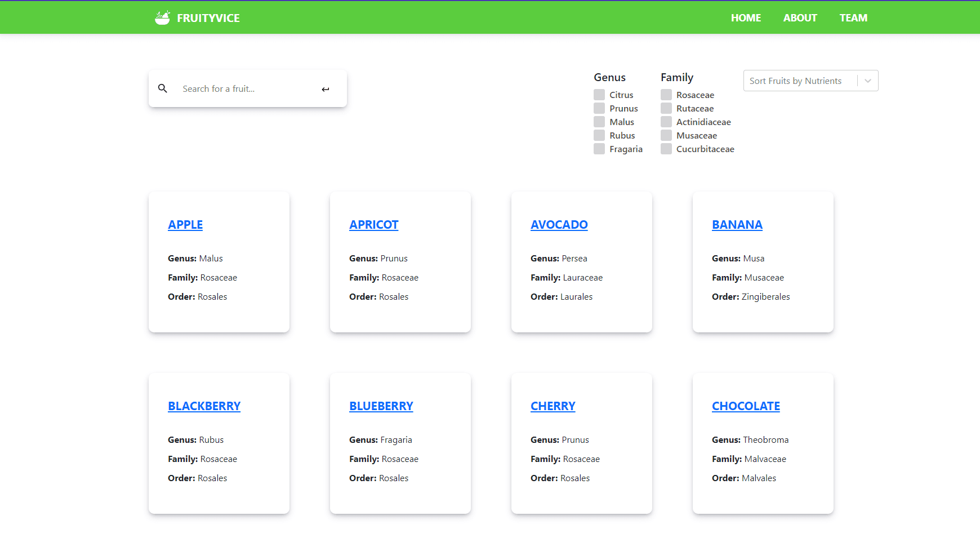View the BLUEBERRY fruit page
This screenshot has height=551, width=980.
(x=381, y=406)
